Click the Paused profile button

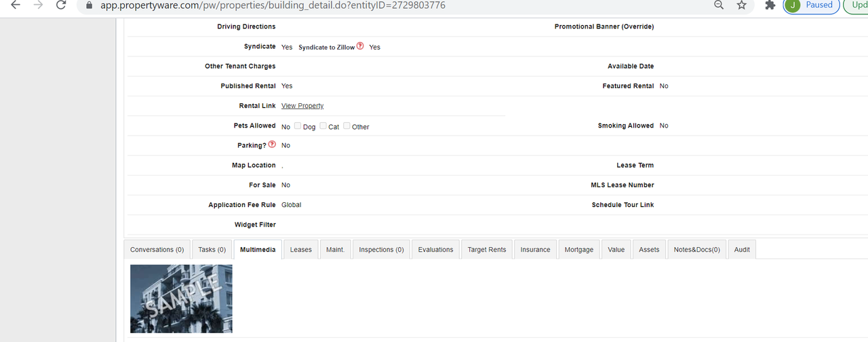click(x=811, y=5)
